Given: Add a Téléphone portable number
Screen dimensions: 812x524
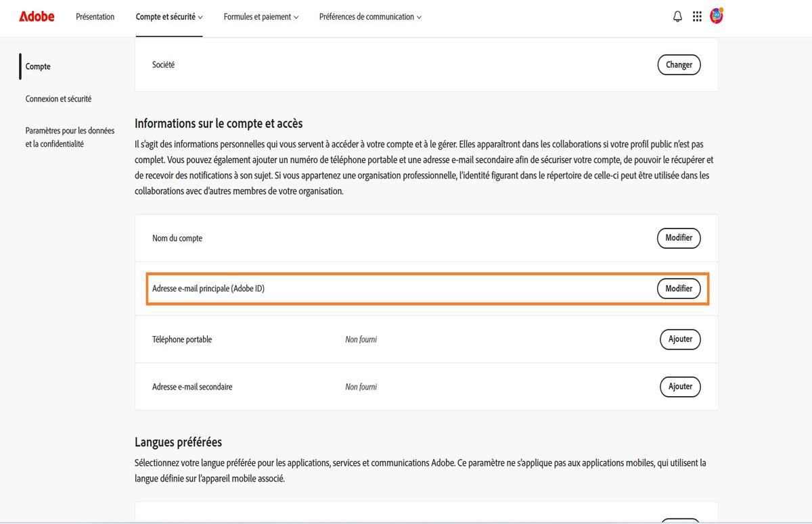Looking at the screenshot, I should coord(679,339).
